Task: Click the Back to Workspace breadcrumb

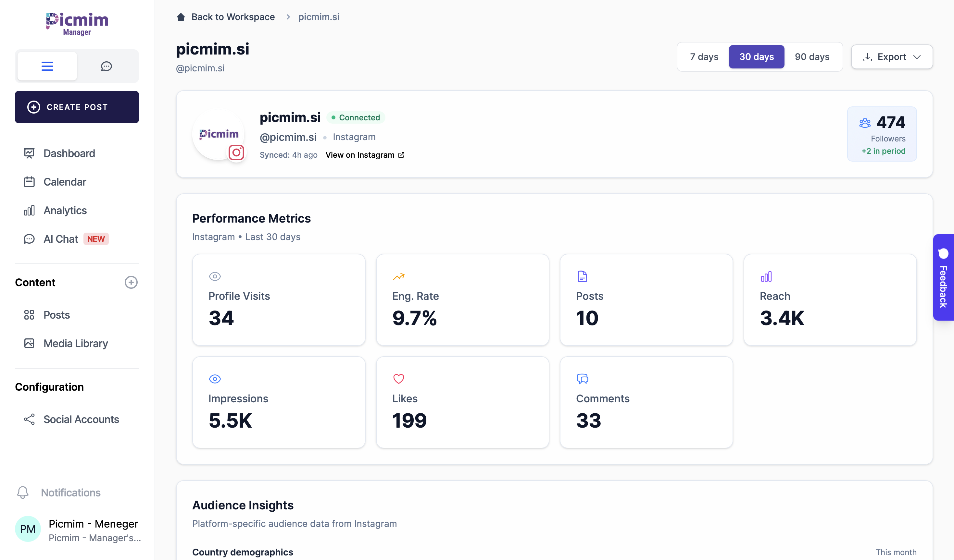Action: (x=233, y=17)
